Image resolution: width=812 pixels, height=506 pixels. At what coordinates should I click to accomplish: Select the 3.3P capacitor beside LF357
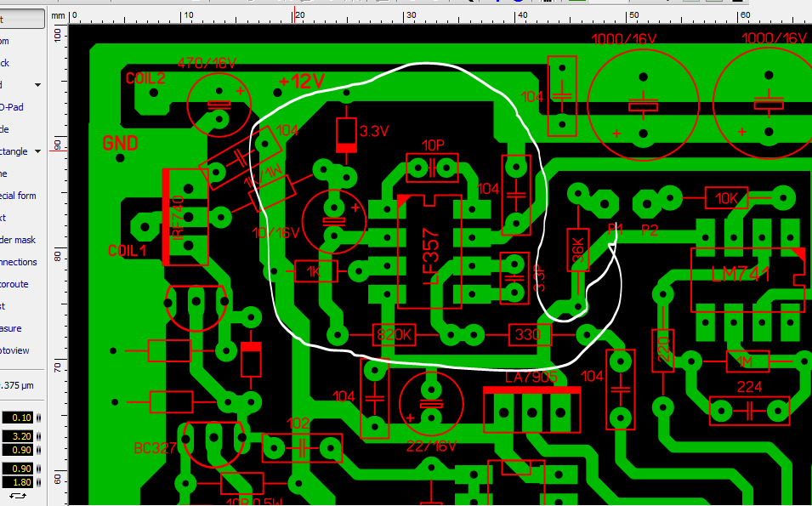[514, 278]
